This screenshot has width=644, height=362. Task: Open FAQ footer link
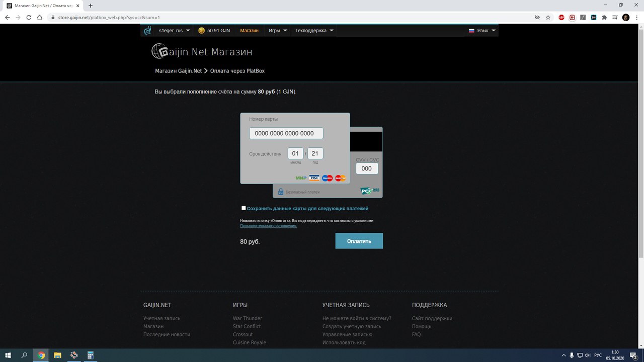pyautogui.click(x=416, y=334)
